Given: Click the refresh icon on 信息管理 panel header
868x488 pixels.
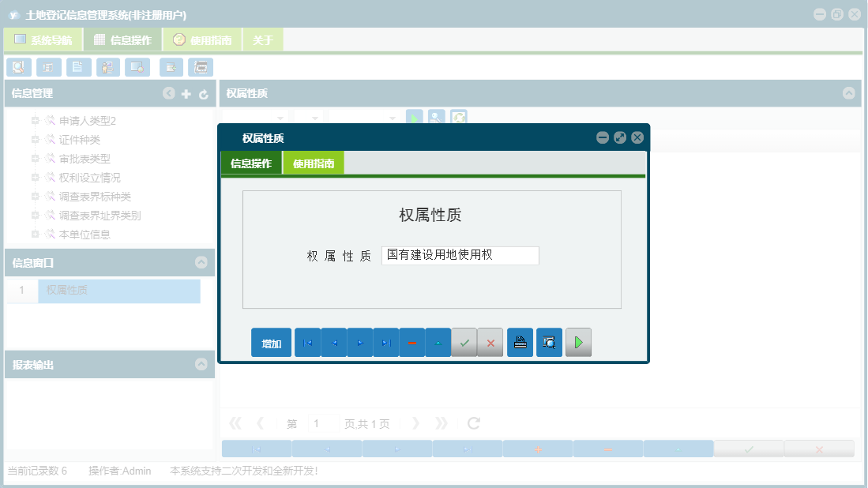Looking at the screenshot, I should tap(202, 93).
